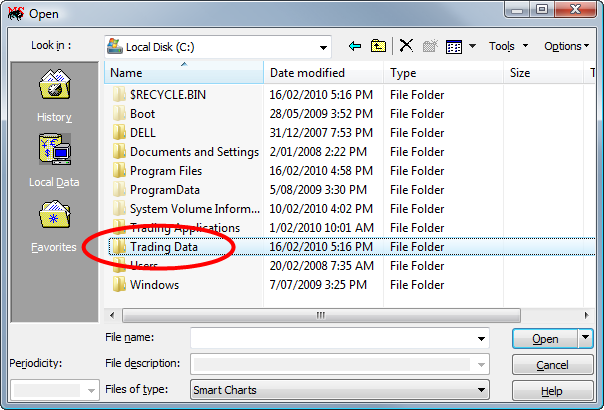The image size is (604, 410).
Task: Select the Windows folder
Action: [x=154, y=285]
